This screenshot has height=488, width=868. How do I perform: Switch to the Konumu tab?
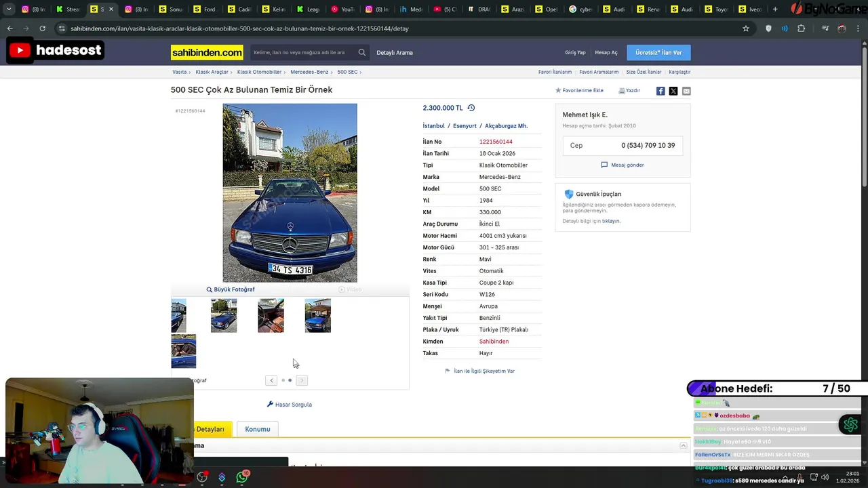(258, 429)
